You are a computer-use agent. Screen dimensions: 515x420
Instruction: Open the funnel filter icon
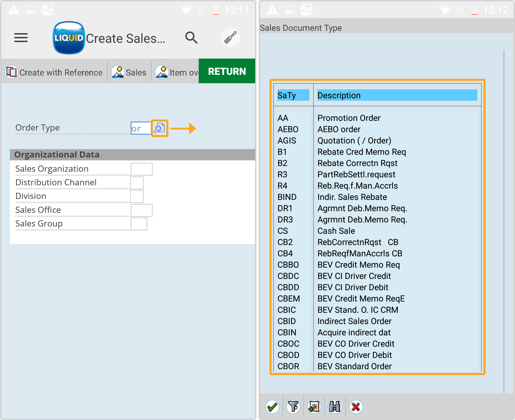point(293,407)
